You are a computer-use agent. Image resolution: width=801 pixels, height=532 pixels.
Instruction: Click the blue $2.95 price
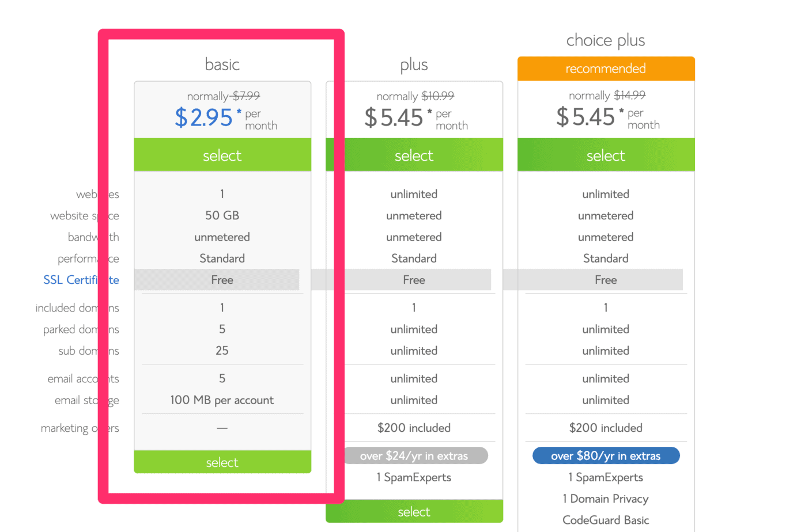[204, 117]
